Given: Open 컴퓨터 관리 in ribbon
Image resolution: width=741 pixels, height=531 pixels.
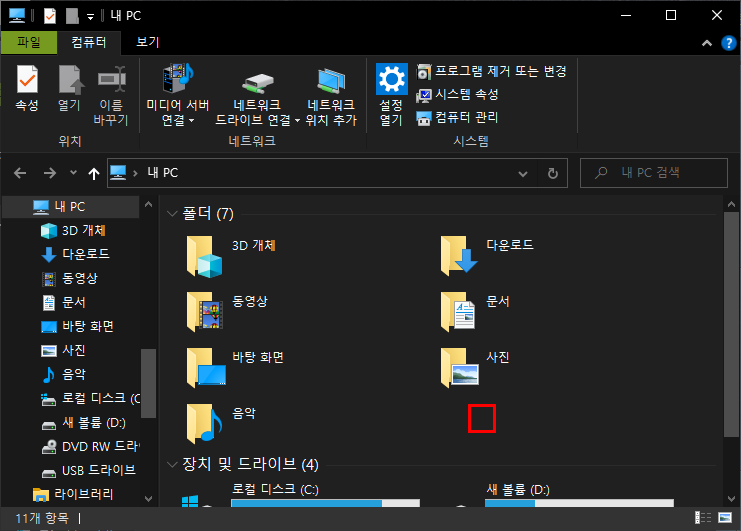Looking at the screenshot, I should 457,118.
